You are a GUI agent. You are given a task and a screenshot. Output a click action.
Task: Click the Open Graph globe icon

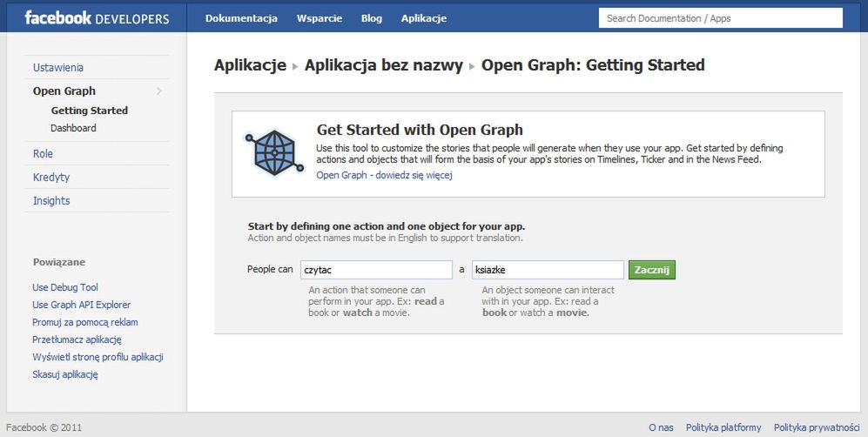pos(274,153)
